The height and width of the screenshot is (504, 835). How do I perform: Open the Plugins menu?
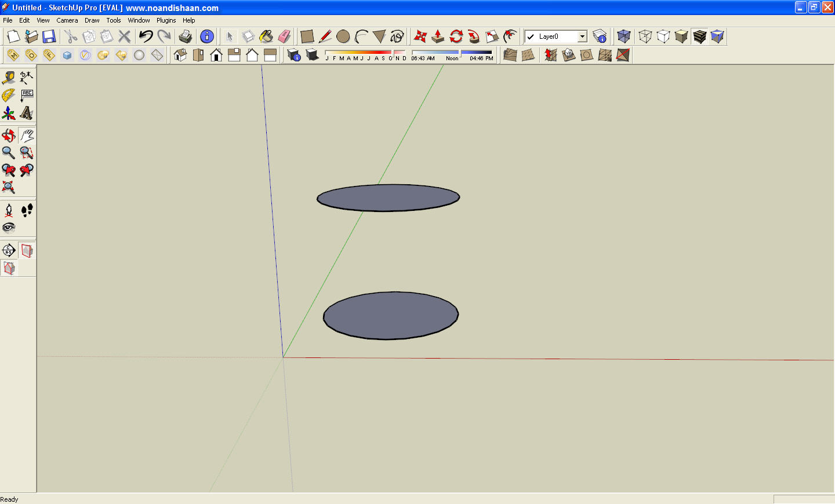click(x=166, y=20)
